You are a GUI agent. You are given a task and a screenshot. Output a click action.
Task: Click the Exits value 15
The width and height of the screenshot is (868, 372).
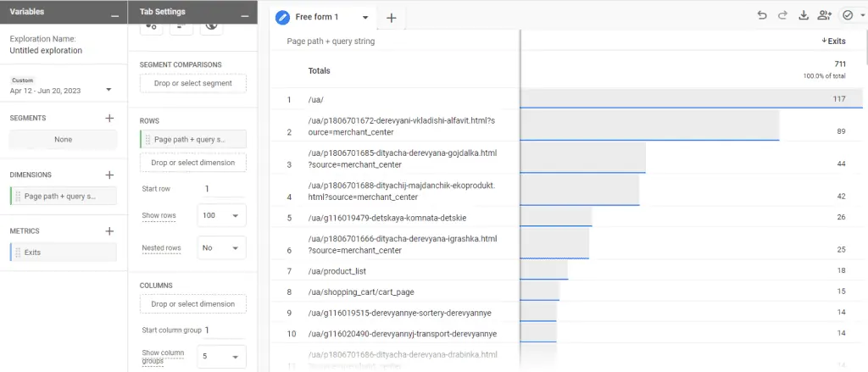(x=842, y=291)
